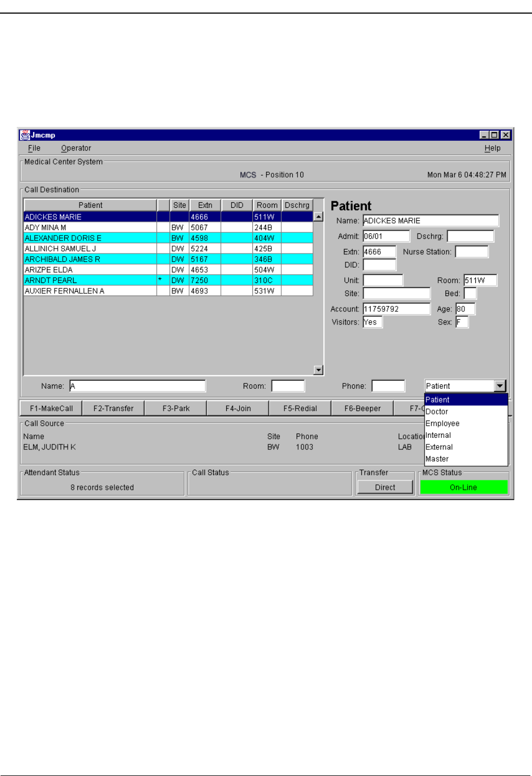The width and height of the screenshot is (532, 776).
Task: Select the ADICKES MARIE patient row
Action: pyautogui.click(x=168, y=216)
